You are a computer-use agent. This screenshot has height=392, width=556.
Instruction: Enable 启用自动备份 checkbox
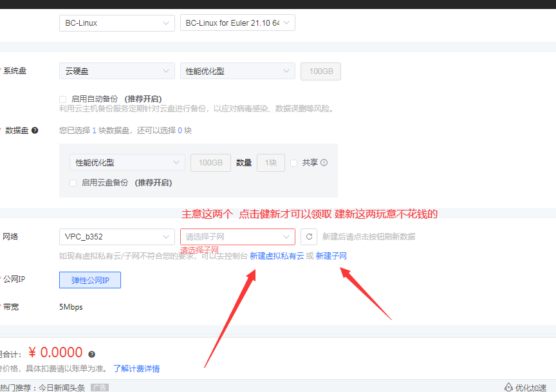pos(62,98)
